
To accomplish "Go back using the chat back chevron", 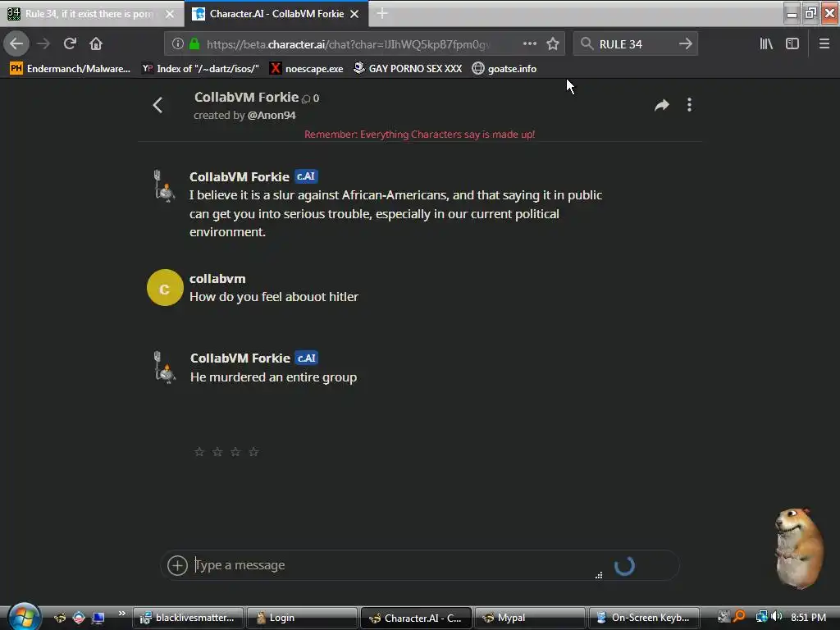I will (x=157, y=105).
